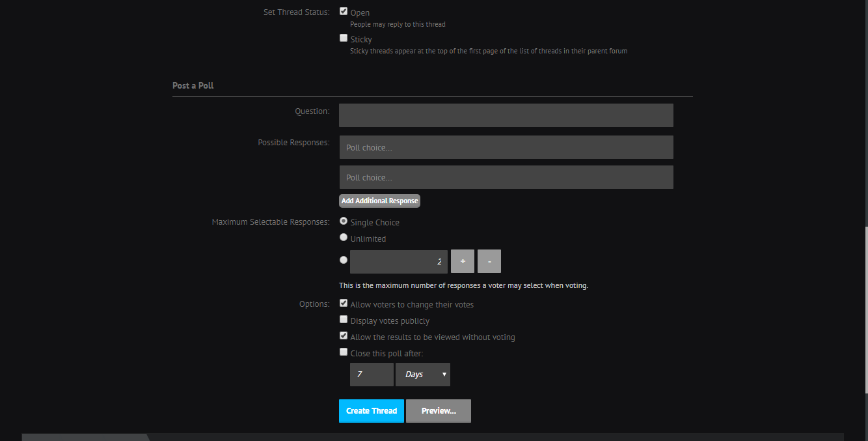Enable Close this poll after checkbox
The height and width of the screenshot is (441, 868).
click(344, 352)
